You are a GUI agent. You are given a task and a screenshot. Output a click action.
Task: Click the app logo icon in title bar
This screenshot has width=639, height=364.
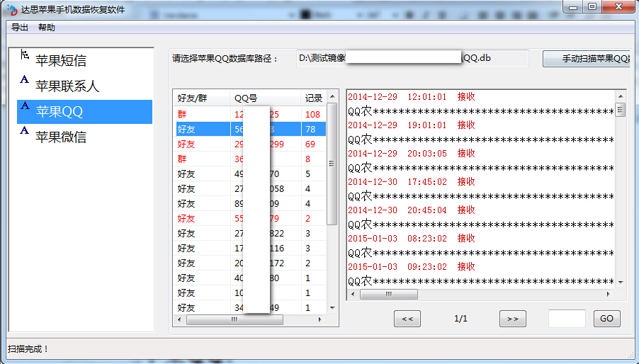coord(12,9)
